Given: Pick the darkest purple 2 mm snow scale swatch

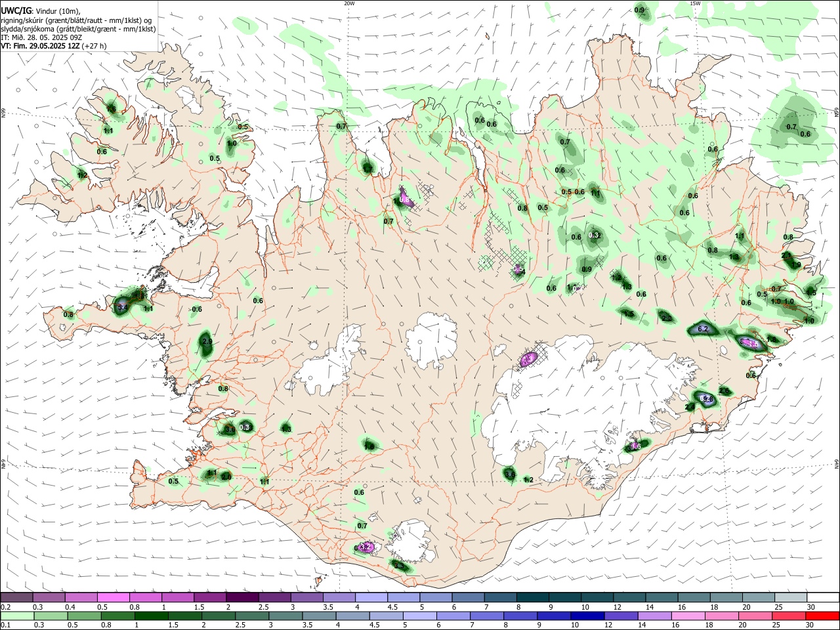Looking at the screenshot, I should tap(242, 598).
